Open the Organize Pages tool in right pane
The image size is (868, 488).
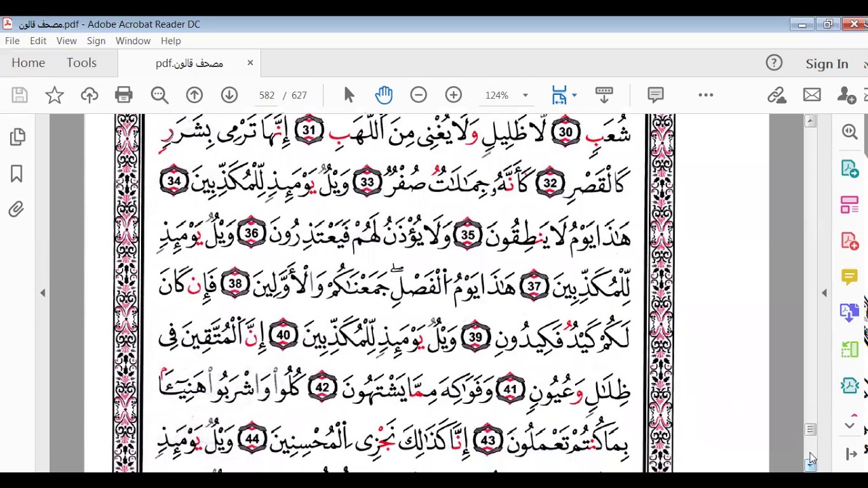click(x=850, y=205)
